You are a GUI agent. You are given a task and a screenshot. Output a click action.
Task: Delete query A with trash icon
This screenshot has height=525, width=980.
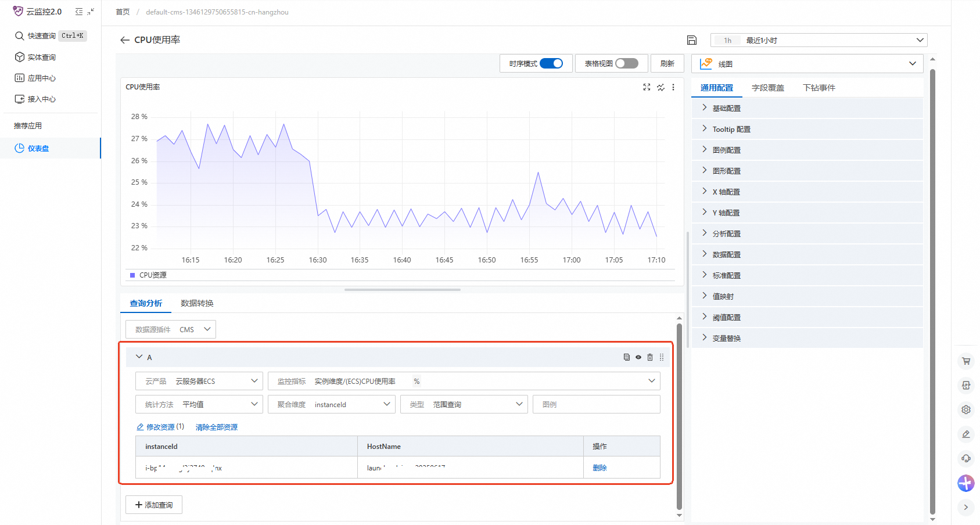click(x=650, y=357)
